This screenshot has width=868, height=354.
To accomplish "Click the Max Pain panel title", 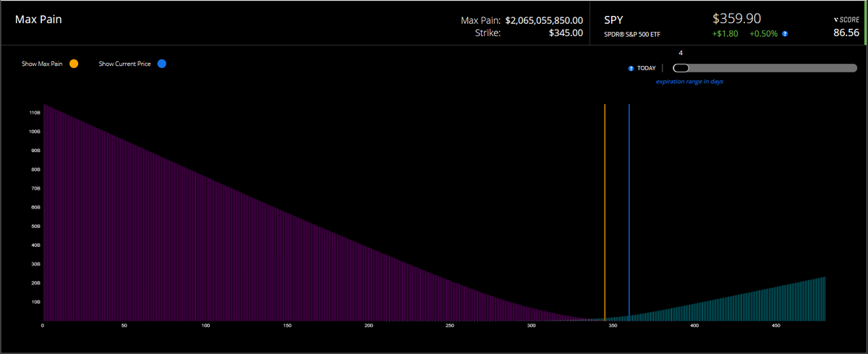I will [38, 19].
